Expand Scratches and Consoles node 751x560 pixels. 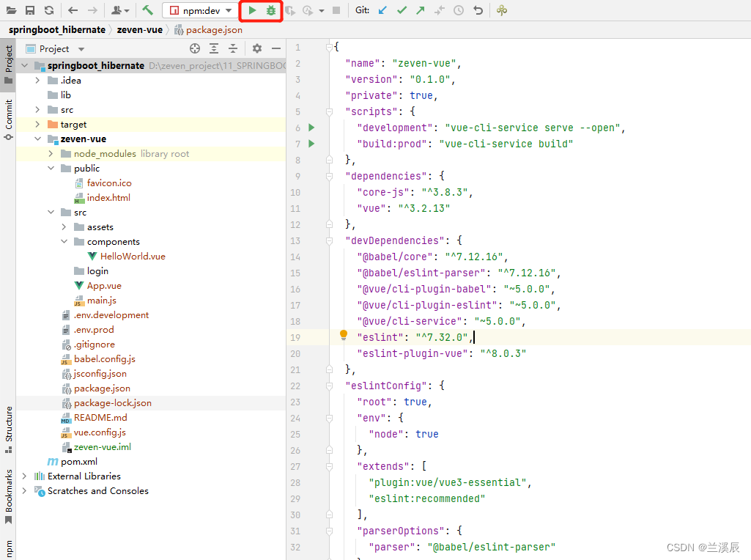[x=24, y=491]
